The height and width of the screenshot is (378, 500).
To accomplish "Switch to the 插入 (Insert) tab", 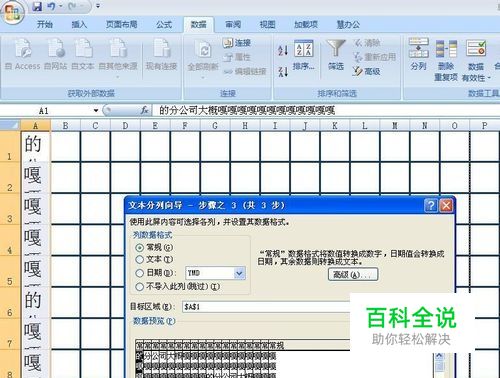I will tap(79, 24).
